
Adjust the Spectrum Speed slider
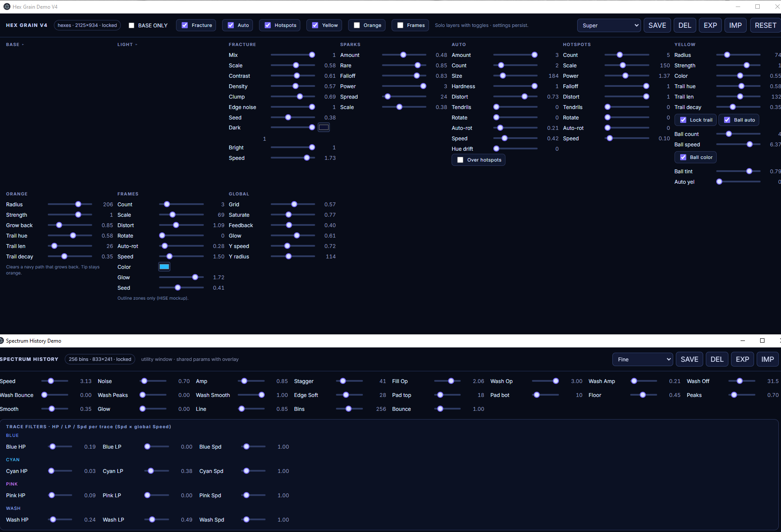[55, 381]
